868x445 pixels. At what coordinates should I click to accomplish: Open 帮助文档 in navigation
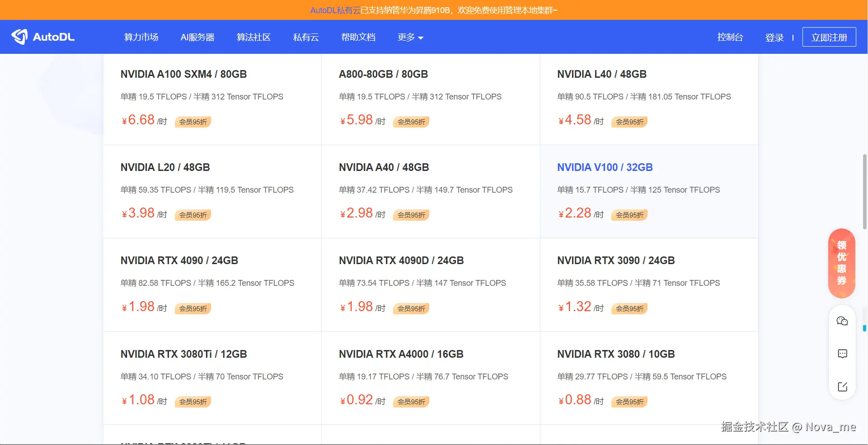pyautogui.click(x=358, y=37)
